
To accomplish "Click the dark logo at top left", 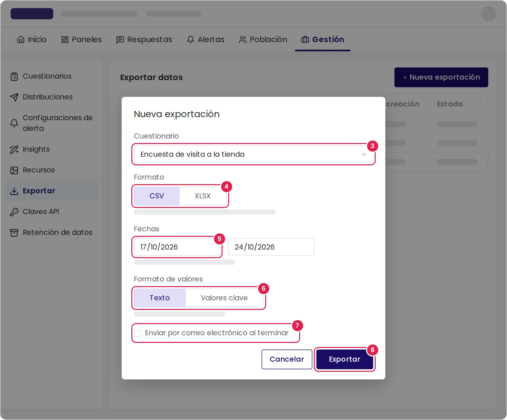I will click(32, 14).
